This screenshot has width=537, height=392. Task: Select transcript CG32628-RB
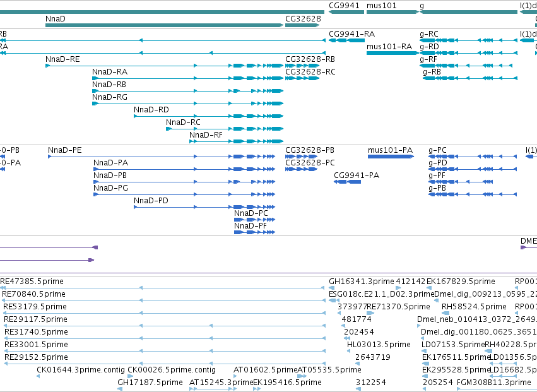tap(302, 66)
